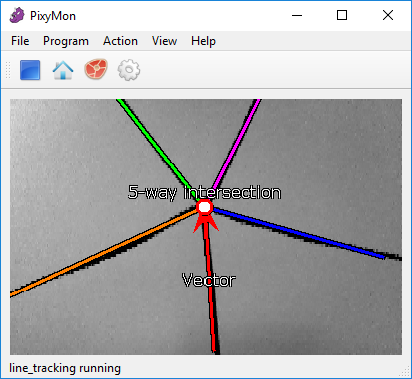Click the 'line_tracking running' status text
This screenshot has width=412, height=379.
pos(65,368)
